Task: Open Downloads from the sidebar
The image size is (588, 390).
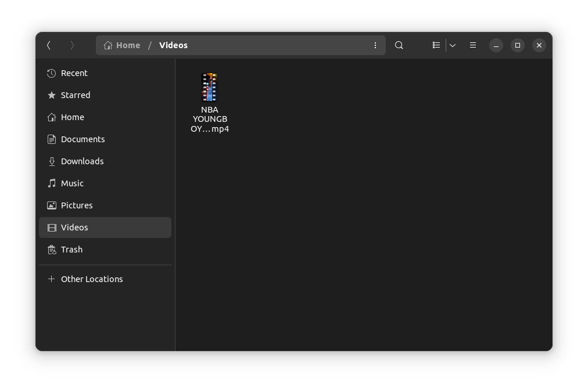Action: (82, 161)
